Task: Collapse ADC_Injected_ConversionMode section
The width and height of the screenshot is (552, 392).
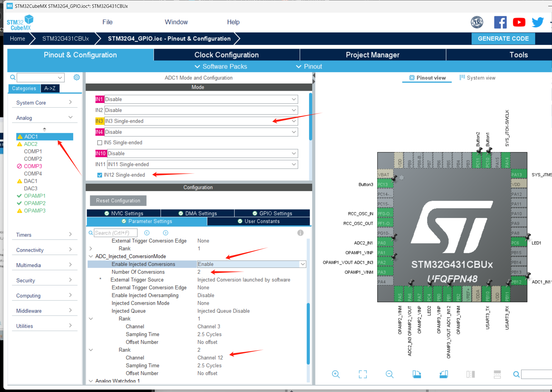Action: click(x=91, y=256)
